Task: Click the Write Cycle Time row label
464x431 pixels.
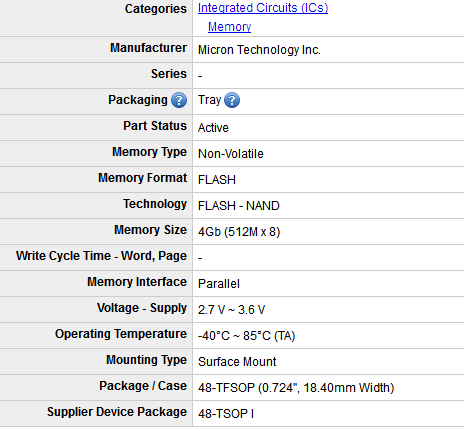Action: click(101, 256)
